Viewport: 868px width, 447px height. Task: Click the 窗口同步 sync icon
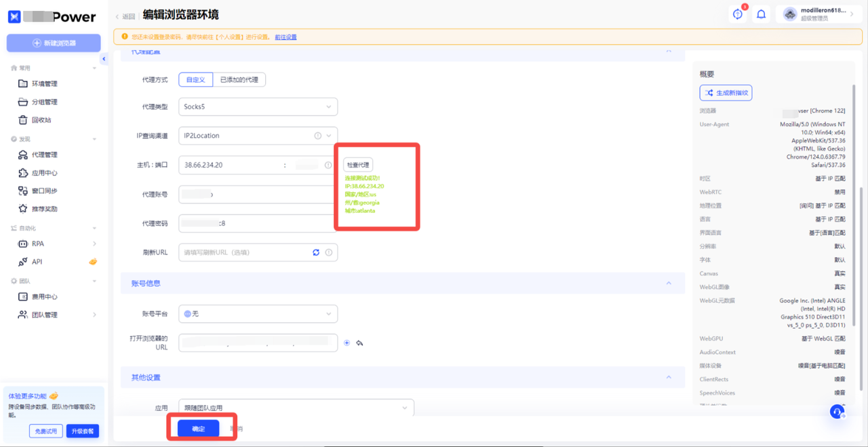pyautogui.click(x=23, y=191)
